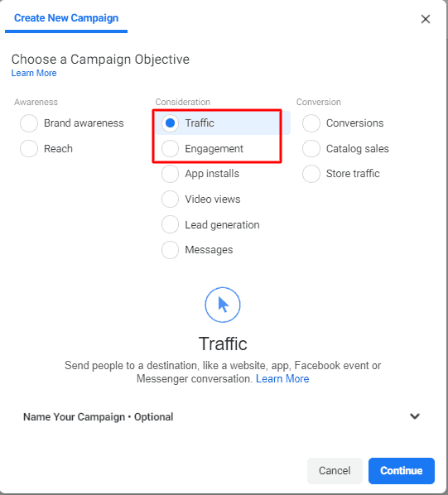Select the Video views objective
Viewport: 448px width, 495px height.
(170, 199)
